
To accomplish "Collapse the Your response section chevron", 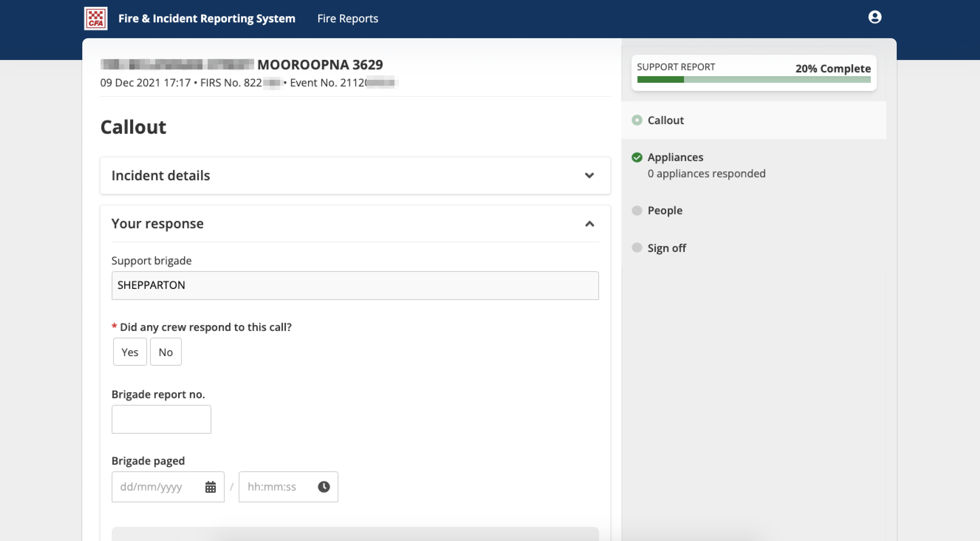I will (589, 224).
